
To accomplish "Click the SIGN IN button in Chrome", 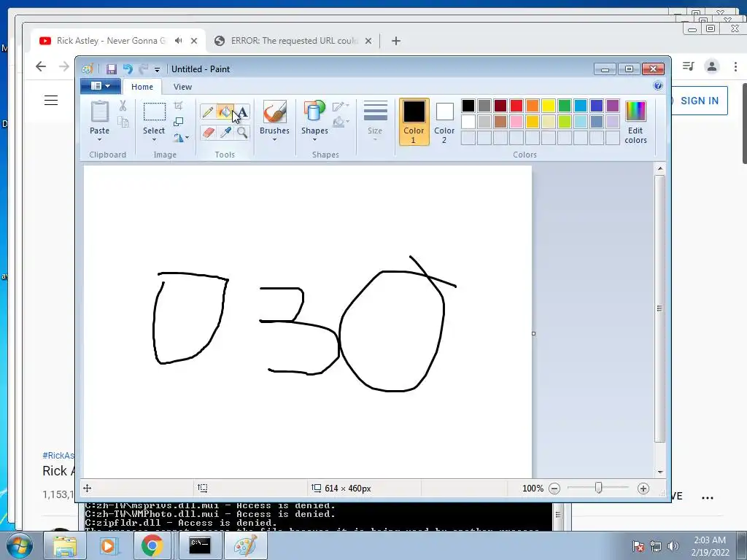I will (x=700, y=101).
